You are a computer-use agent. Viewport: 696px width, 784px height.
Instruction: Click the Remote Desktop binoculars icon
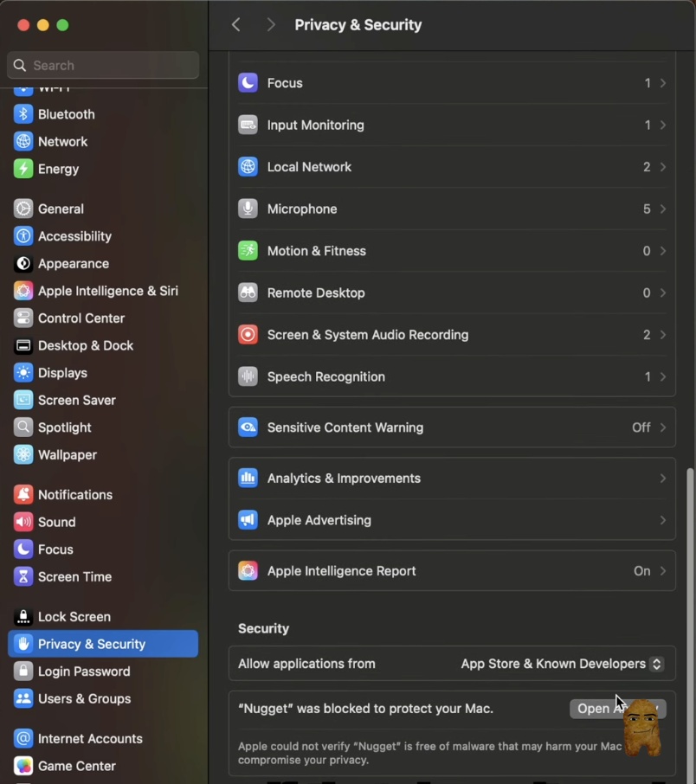coord(248,293)
